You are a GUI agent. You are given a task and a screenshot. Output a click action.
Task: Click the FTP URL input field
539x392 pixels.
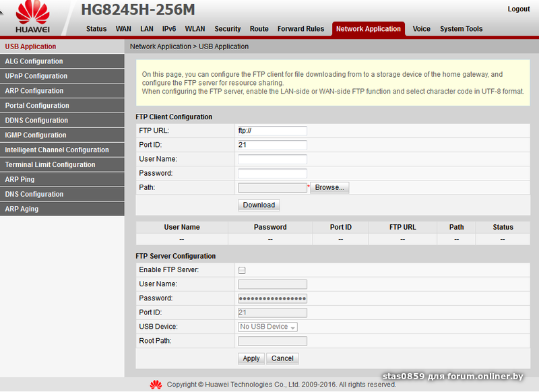pos(272,131)
